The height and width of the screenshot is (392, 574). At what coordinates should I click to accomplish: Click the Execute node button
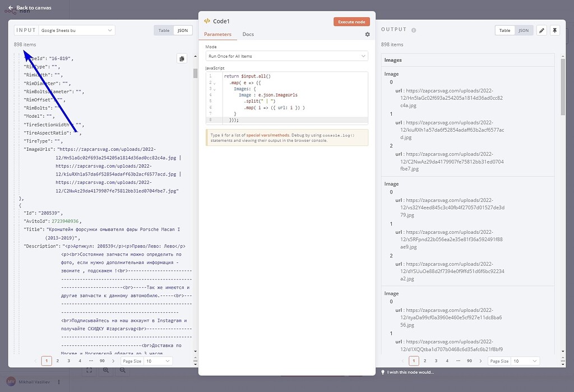(352, 20)
